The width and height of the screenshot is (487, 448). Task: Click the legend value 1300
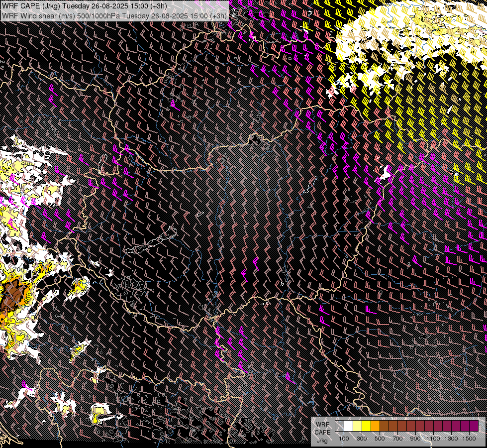pos(451,439)
